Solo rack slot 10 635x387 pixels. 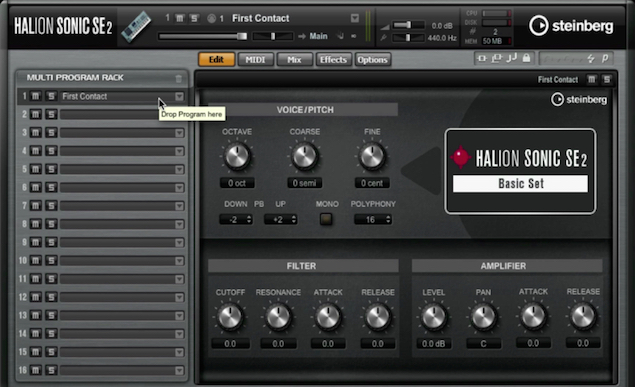(51, 261)
